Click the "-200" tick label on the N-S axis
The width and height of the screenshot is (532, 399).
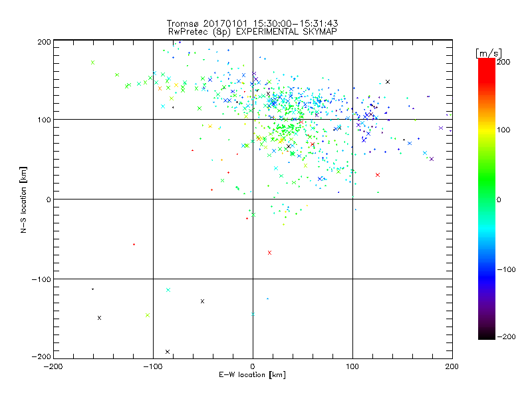(41, 357)
